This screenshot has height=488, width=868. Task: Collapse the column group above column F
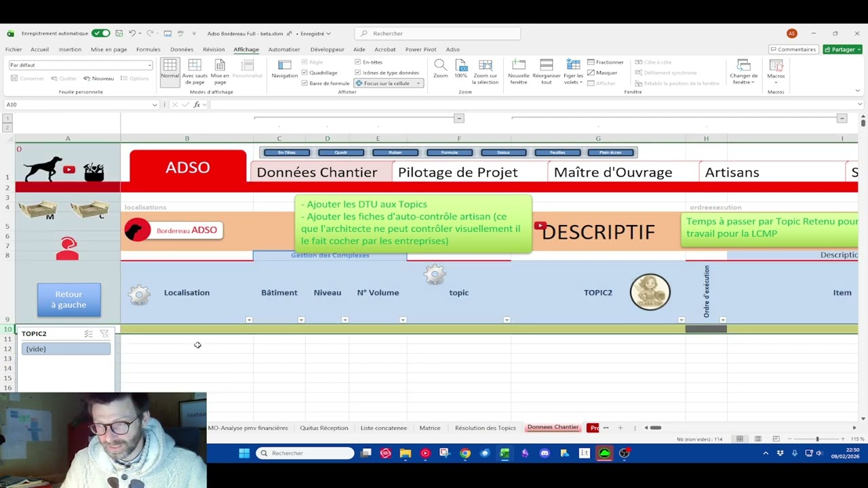point(459,119)
